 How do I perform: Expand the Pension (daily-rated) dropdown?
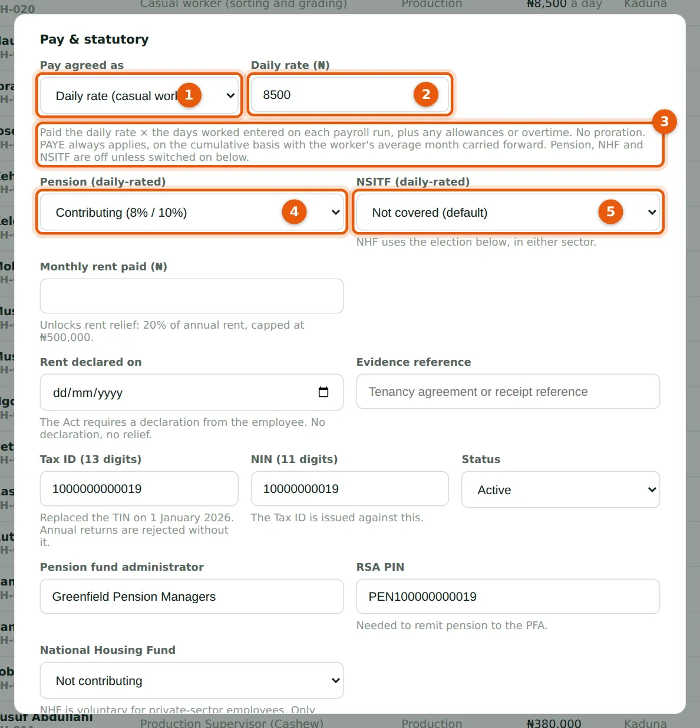pyautogui.click(x=191, y=212)
